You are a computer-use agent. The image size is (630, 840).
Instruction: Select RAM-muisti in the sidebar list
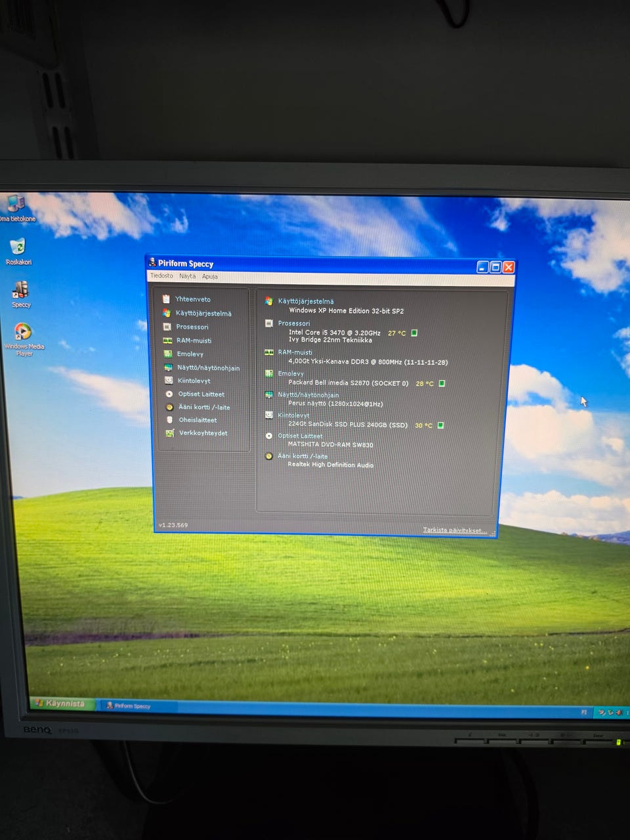(194, 341)
